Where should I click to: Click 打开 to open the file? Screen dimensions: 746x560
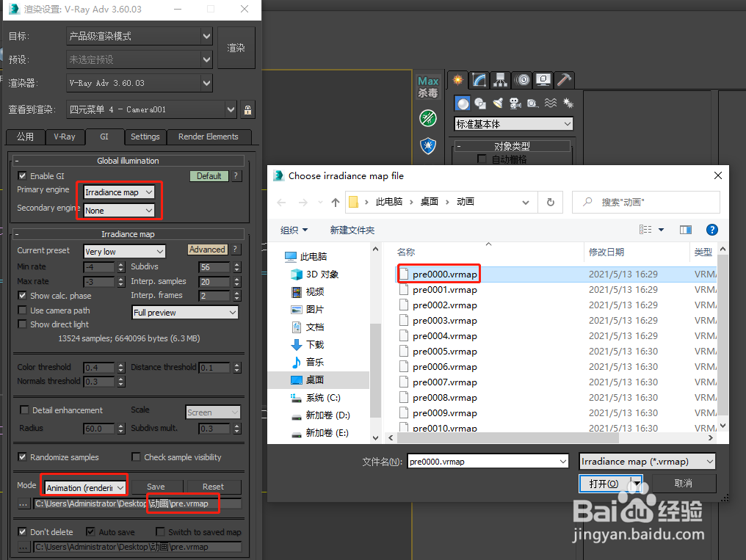click(604, 484)
